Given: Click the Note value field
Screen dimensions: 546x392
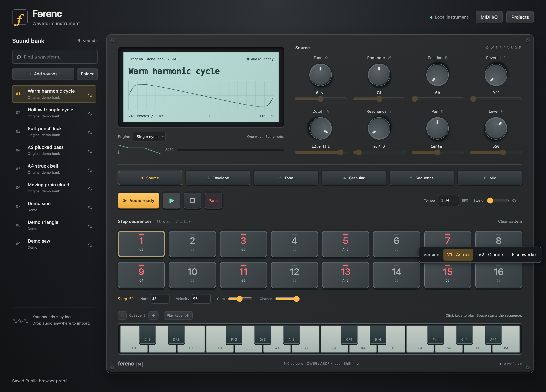Looking at the screenshot, I should [x=160, y=299].
